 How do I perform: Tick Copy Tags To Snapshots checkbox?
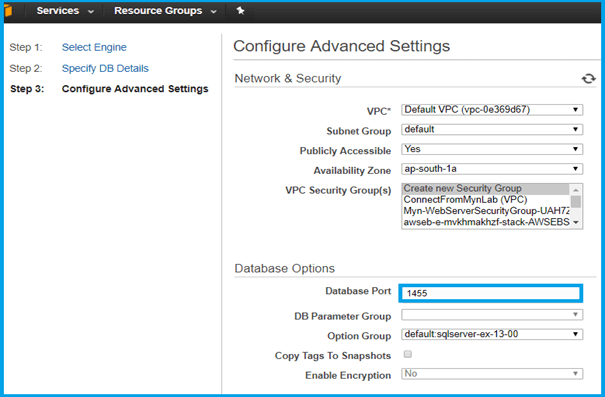(x=408, y=354)
